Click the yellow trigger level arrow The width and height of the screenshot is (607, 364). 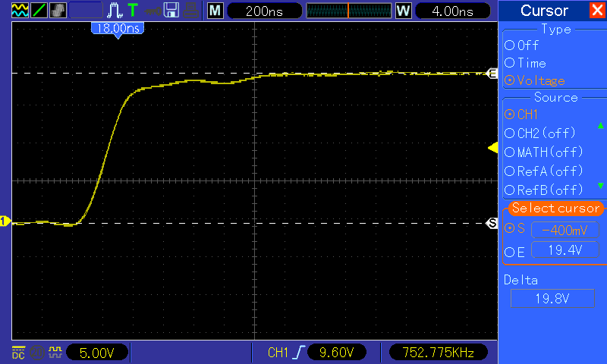tap(492, 147)
